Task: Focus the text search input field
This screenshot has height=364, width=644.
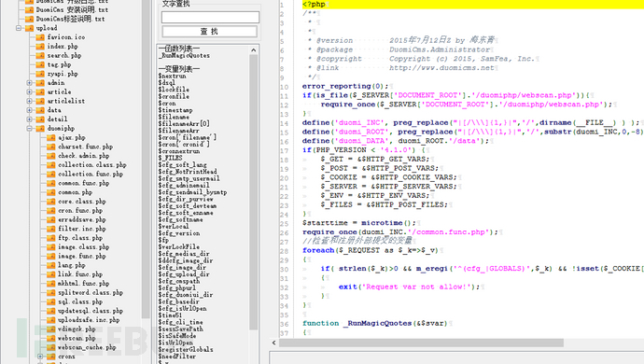Action: click(x=210, y=17)
